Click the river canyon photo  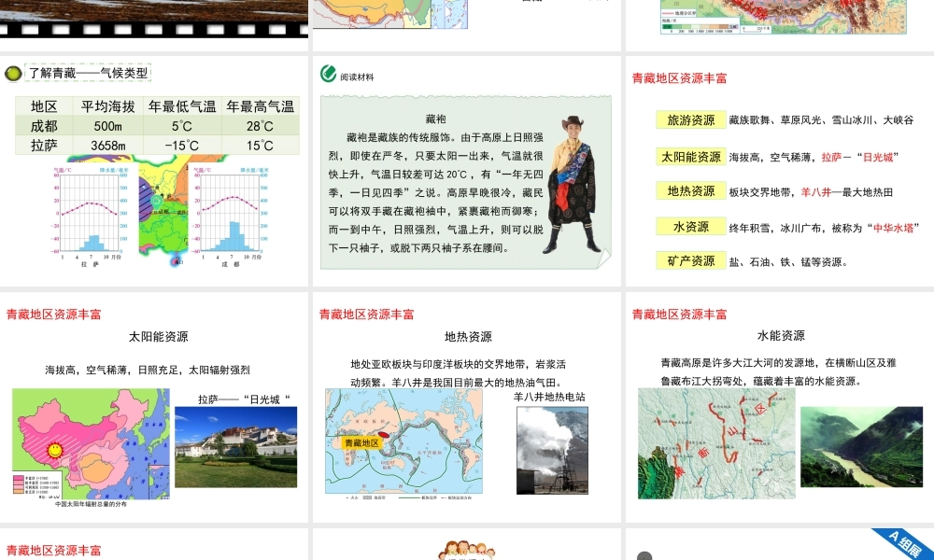click(x=861, y=447)
